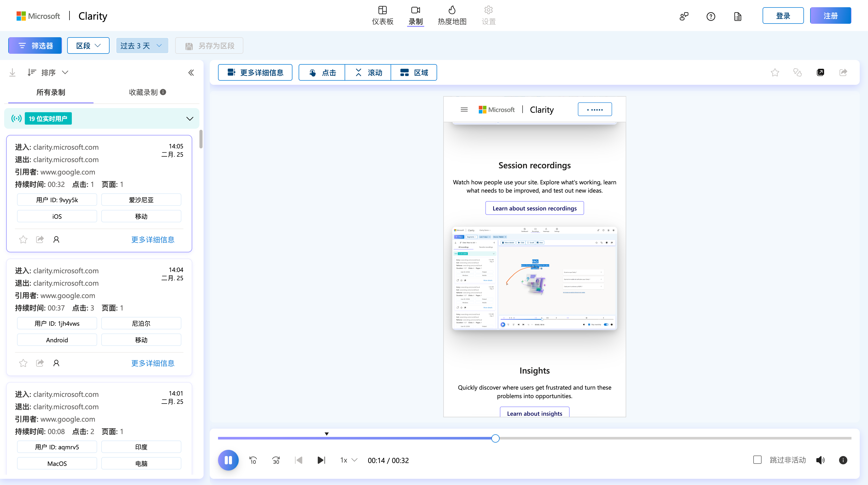This screenshot has height=485, width=868.
Task: Open the help question mark icon
Action: click(x=711, y=16)
